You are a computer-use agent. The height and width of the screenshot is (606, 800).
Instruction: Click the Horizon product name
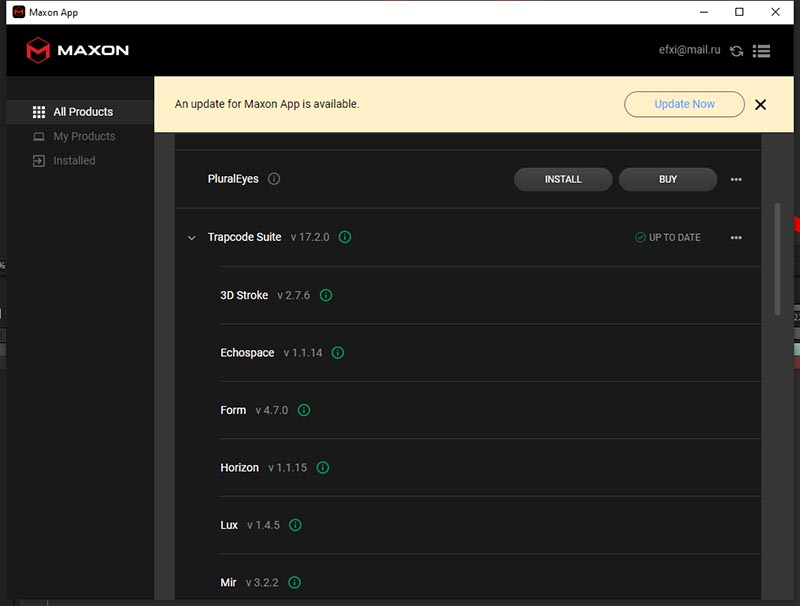pos(239,468)
